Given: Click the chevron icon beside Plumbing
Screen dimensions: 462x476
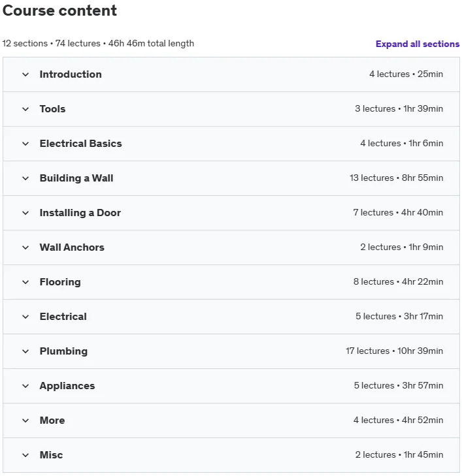Looking at the screenshot, I should 25,351.
